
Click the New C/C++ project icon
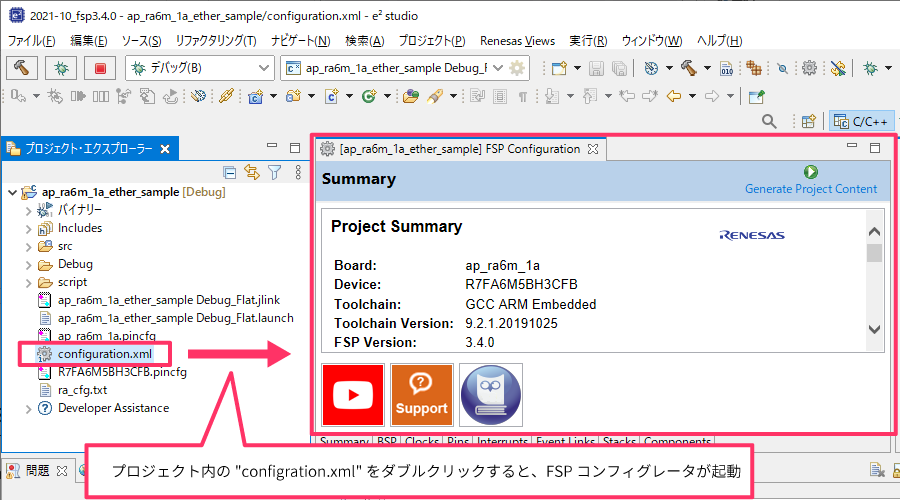click(255, 96)
